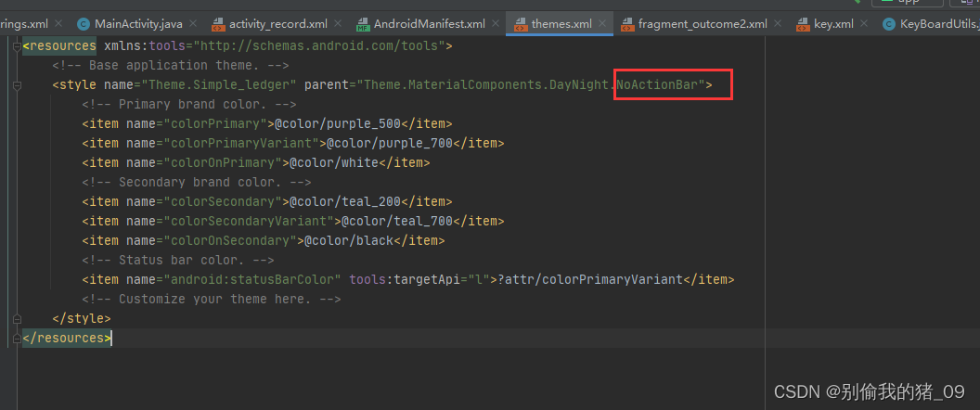Click the ?attr/colorPrimaryVariant status bar value
Viewport: 980px width, 410px height.
pyautogui.click(x=590, y=279)
